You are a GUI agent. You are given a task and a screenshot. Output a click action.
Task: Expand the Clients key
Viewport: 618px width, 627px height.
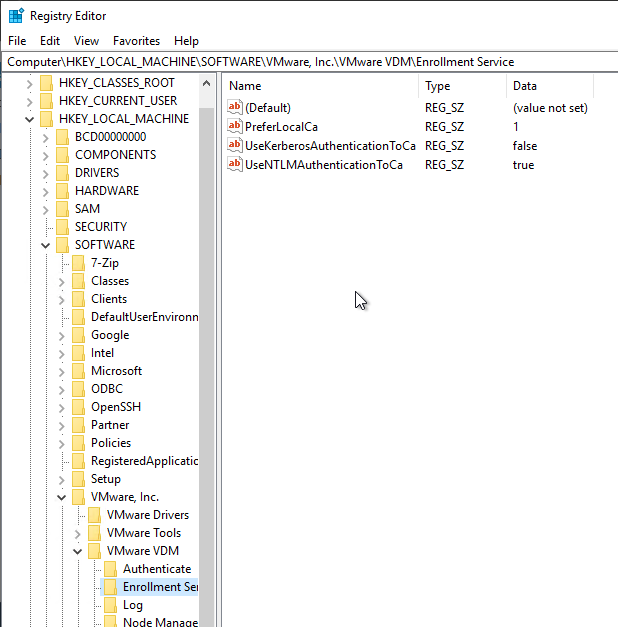(x=61, y=300)
